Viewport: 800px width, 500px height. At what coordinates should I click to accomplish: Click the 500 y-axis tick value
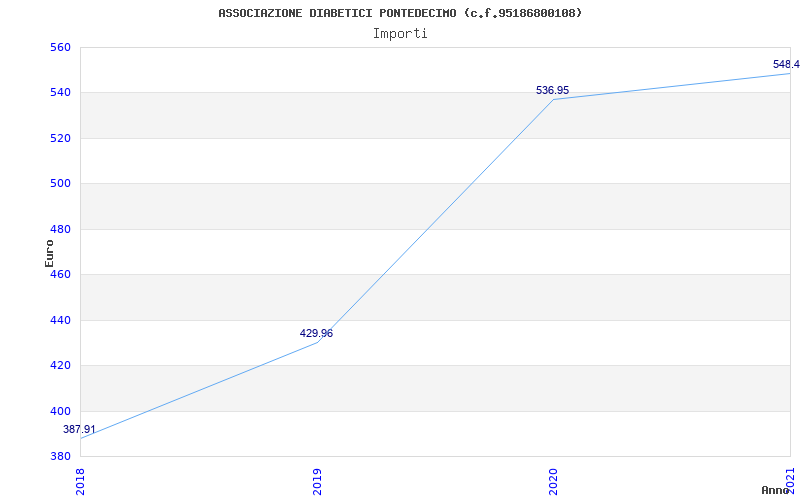click(60, 184)
